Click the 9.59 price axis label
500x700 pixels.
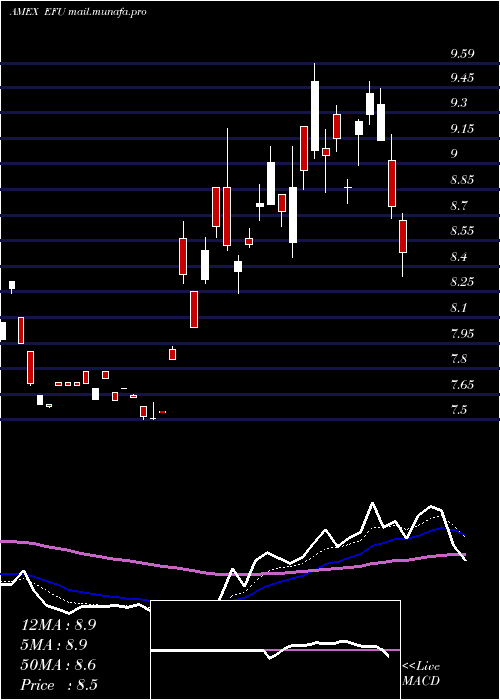coord(462,54)
